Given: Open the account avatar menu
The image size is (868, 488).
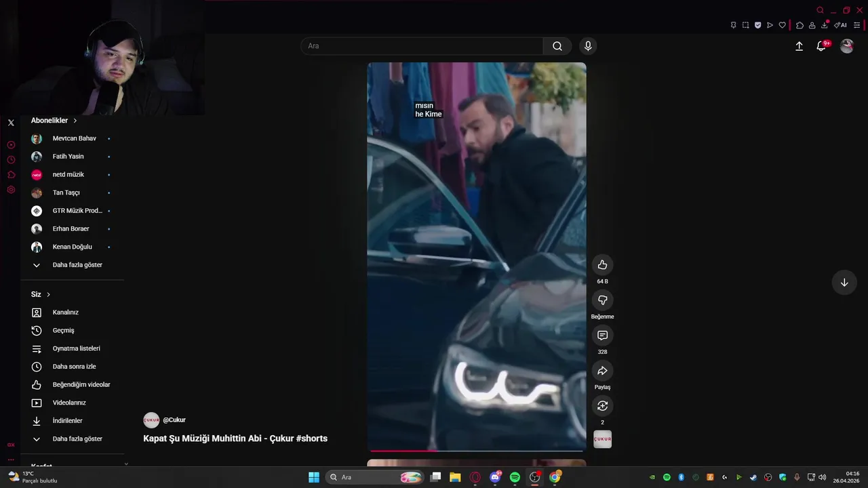Looking at the screenshot, I should coord(846,46).
